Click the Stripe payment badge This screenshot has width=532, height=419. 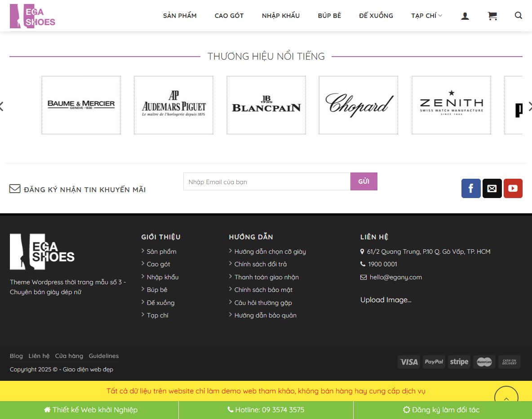tap(459, 362)
